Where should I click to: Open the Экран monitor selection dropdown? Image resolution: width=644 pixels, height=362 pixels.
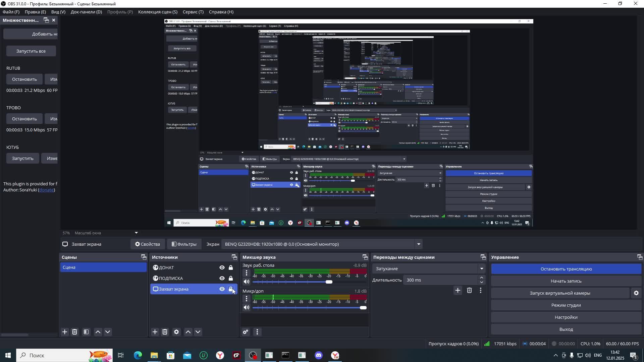(x=418, y=244)
